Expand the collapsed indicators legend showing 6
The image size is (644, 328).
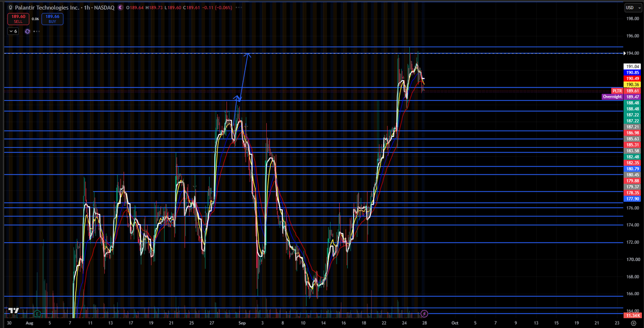pos(13,31)
